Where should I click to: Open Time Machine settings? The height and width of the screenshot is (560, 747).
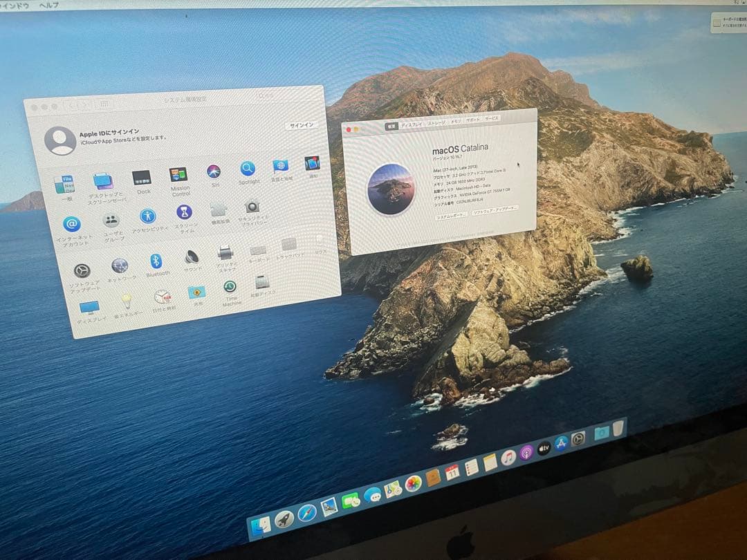point(230,286)
